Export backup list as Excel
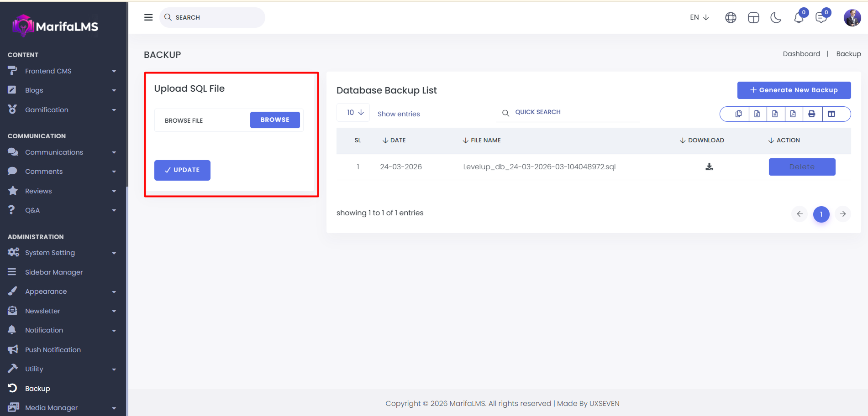 (x=757, y=114)
